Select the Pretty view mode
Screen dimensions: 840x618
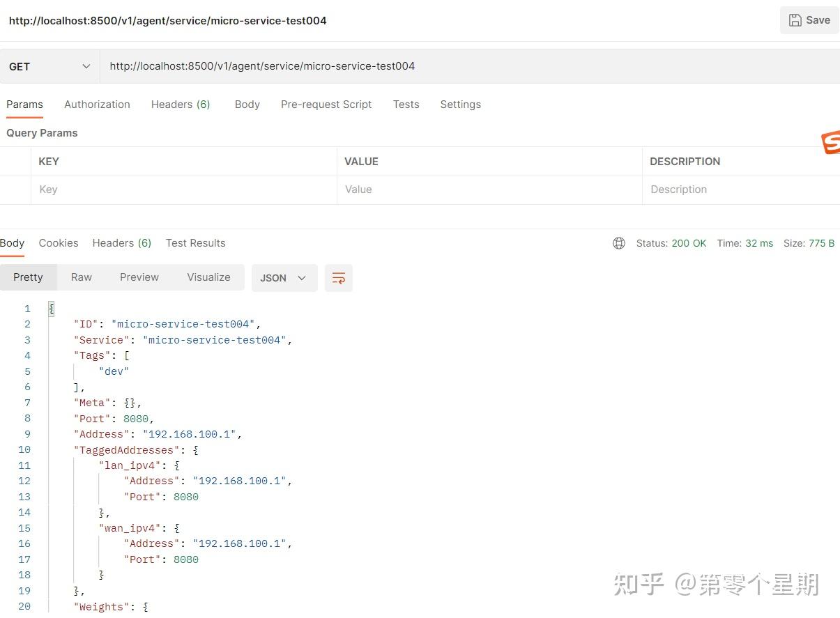tap(28, 277)
